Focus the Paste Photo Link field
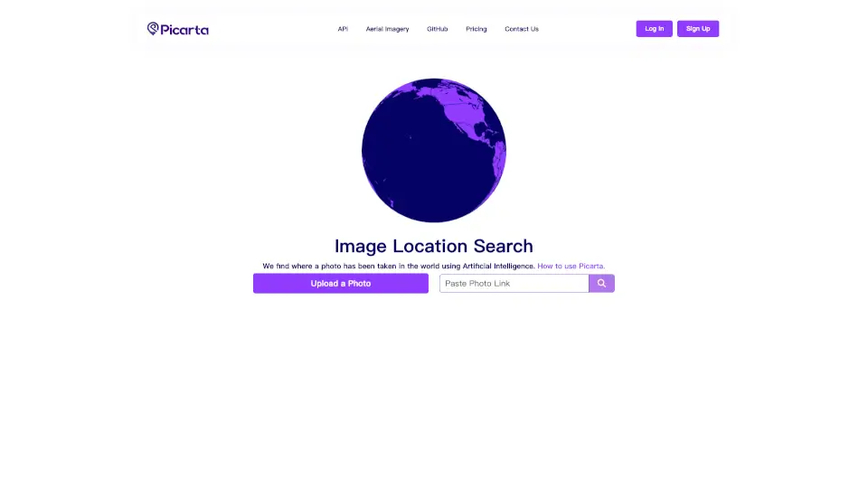 point(514,283)
